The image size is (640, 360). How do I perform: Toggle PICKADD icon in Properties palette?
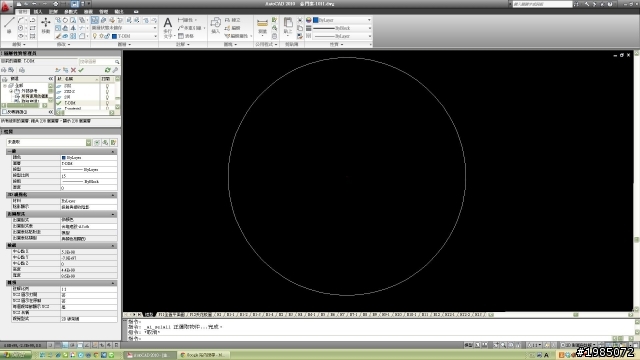pos(97,142)
